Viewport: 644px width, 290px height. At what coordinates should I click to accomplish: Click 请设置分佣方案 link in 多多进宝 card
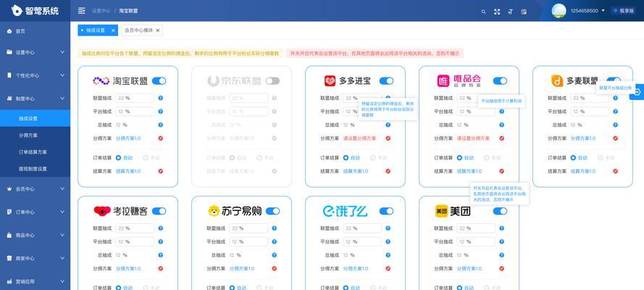coord(359,138)
